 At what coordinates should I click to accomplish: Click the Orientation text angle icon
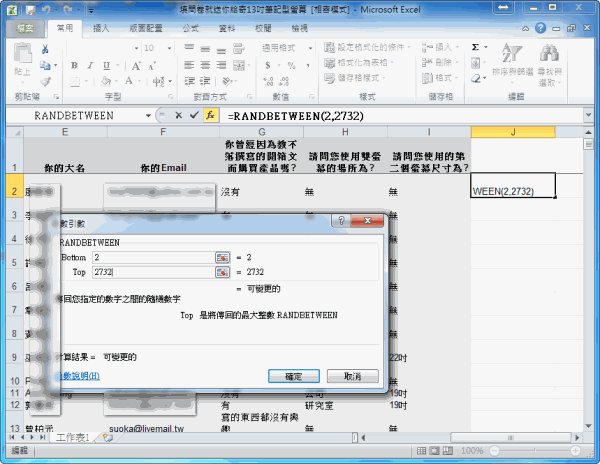click(x=227, y=81)
